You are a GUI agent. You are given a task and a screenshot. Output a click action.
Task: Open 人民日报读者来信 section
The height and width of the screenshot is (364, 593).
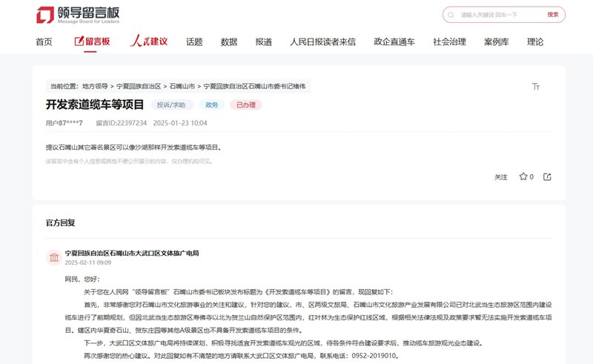point(323,42)
